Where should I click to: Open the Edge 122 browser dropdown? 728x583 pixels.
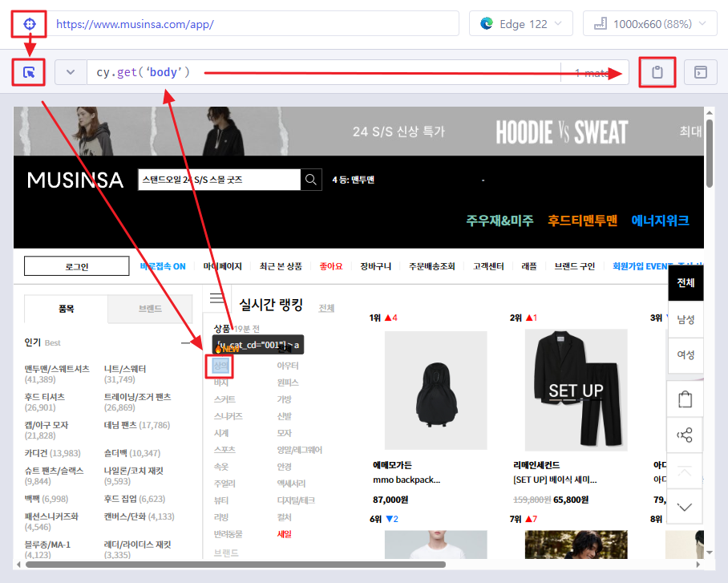[521, 24]
